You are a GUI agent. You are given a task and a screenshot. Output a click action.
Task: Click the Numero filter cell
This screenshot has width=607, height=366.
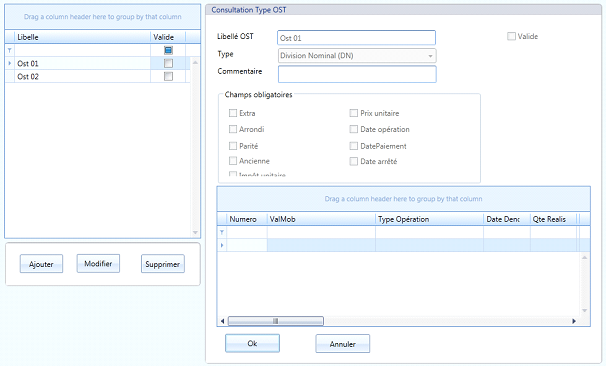[247, 232]
